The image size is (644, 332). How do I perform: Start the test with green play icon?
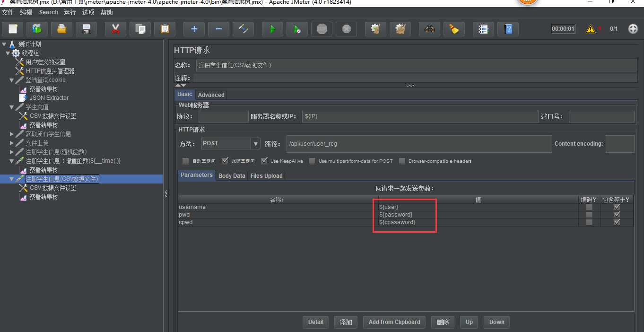[272, 29]
